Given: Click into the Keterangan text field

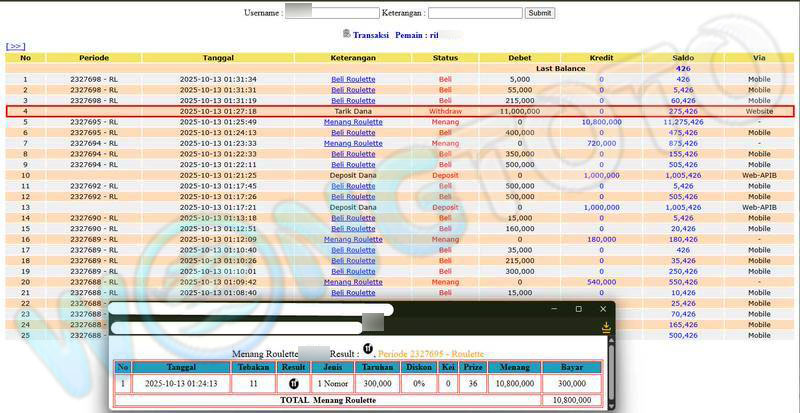Looking at the screenshot, I should click(475, 13).
